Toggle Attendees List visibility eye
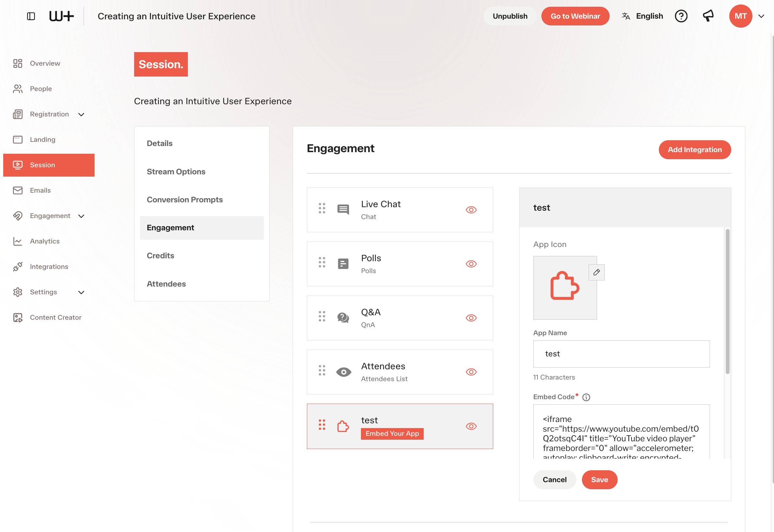 tap(471, 372)
